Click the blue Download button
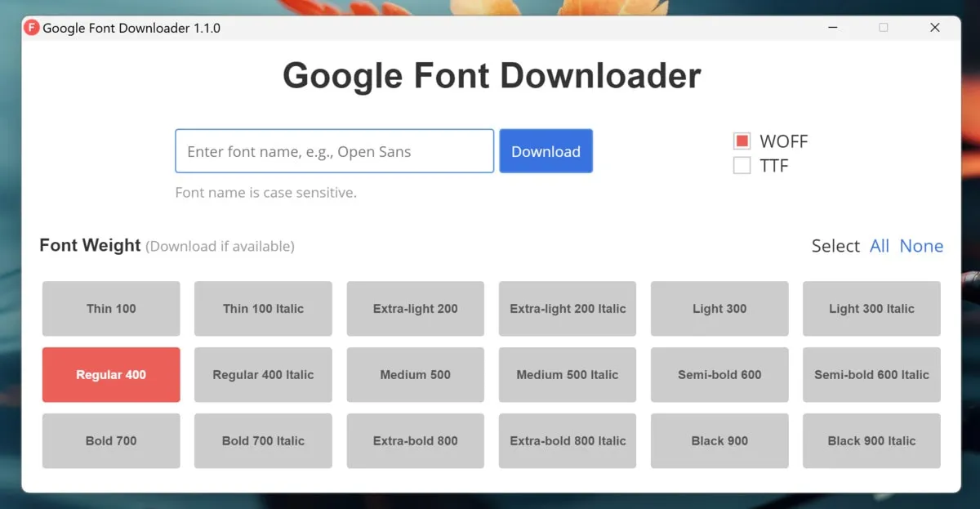This screenshot has width=980, height=509. click(546, 151)
